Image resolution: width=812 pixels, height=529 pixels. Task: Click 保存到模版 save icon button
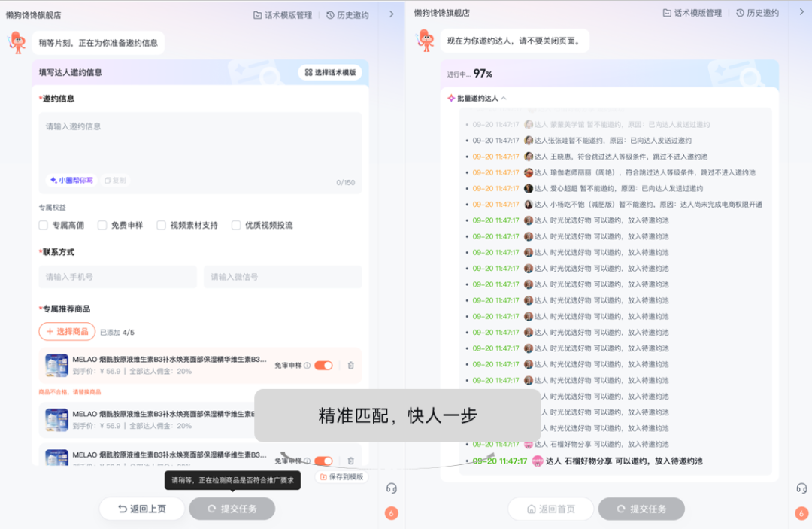coord(341,476)
